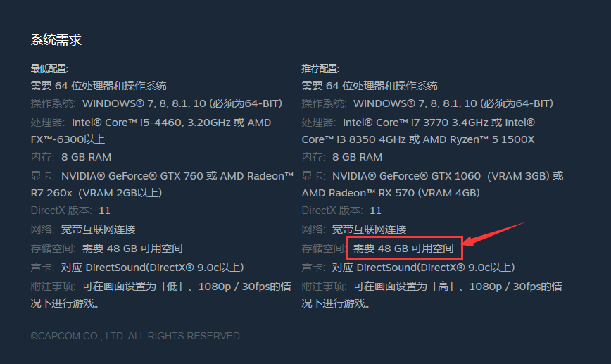Select the 最低配置 label

[x=49, y=68]
